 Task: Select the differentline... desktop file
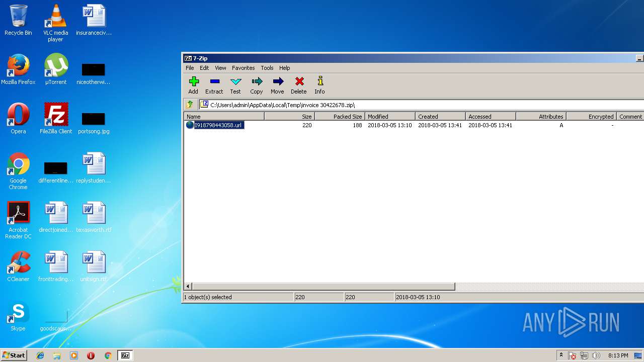click(x=56, y=172)
